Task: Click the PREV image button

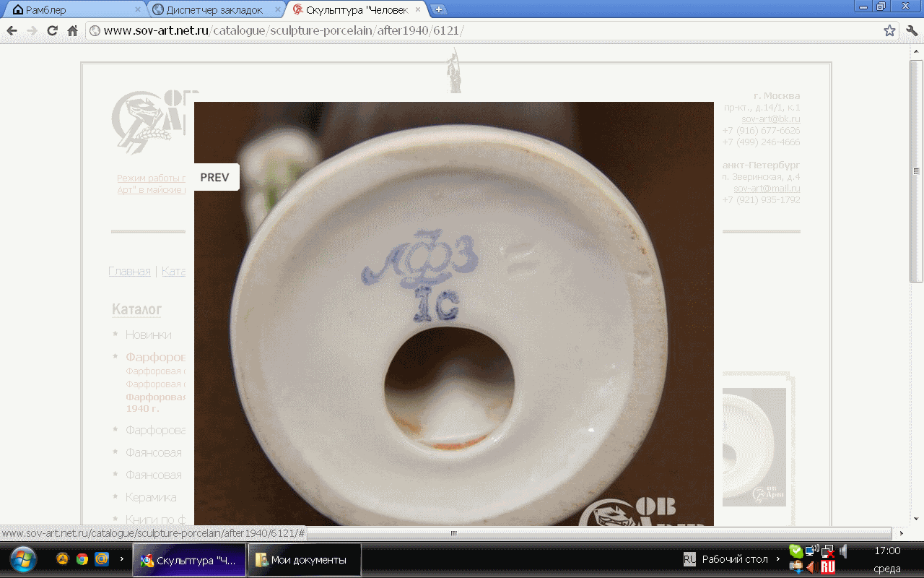Action: tap(215, 177)
